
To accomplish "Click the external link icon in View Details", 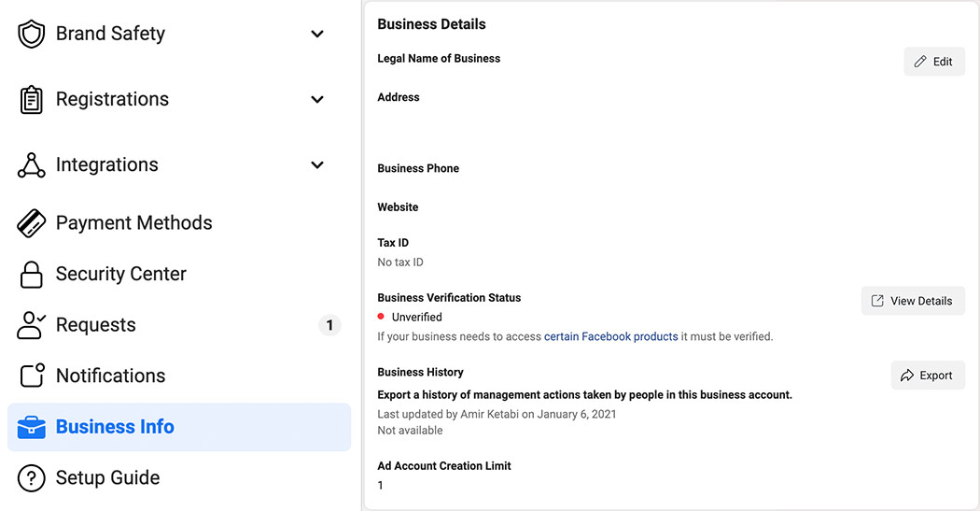I will coord(877,301).
